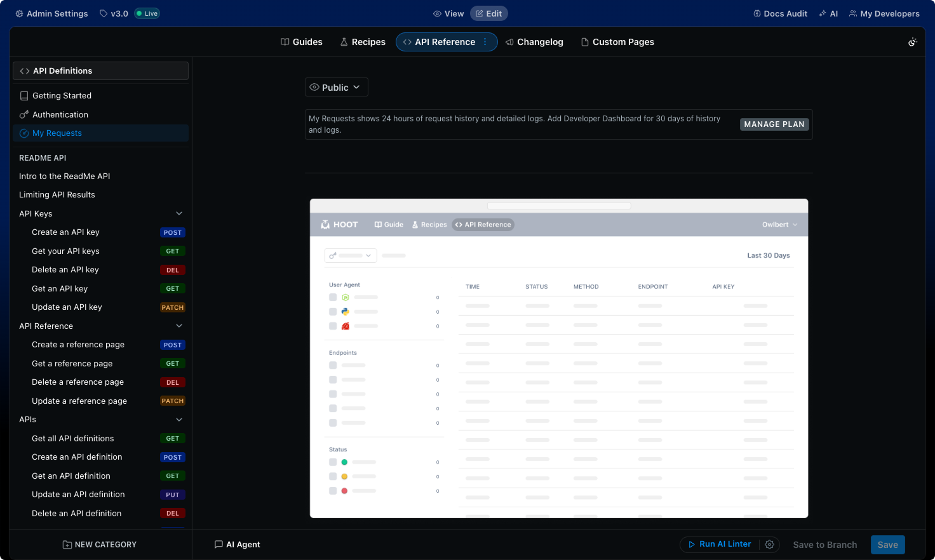Check the yellow status checkbox in preview
935x560 pixels.
pos(333,476)
